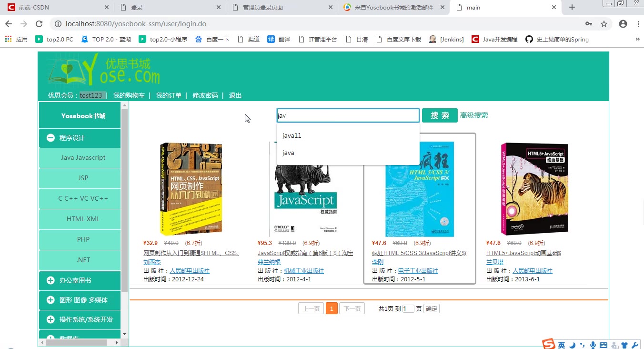
Task: Open the GitHub Spring bookmark
Action: coord(557,39)
